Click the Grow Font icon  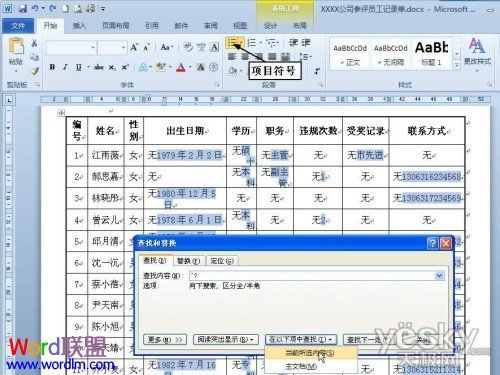[134, 47]
